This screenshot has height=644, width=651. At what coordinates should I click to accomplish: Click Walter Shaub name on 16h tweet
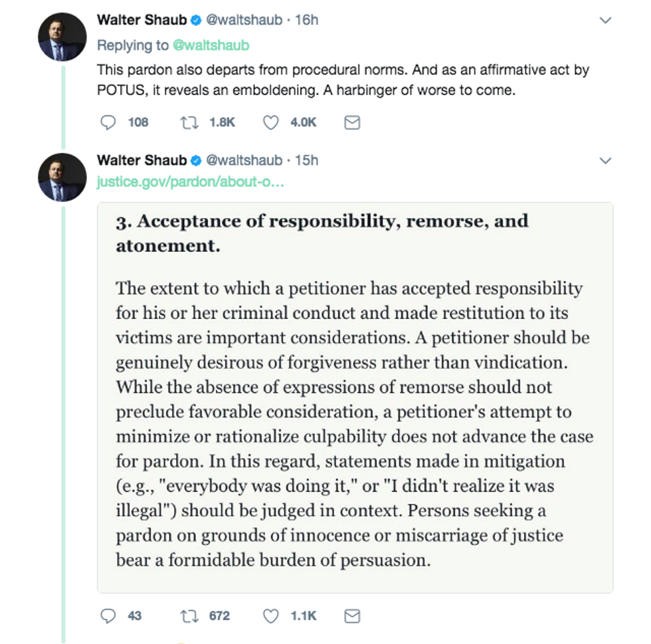click(141, 20)
